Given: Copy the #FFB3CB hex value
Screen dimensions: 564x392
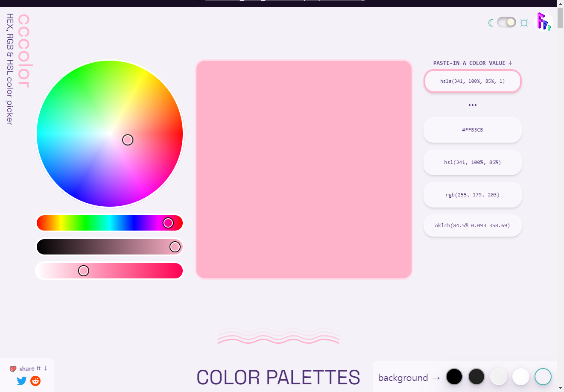Looking at the screenshot, I should [x=473, y=130].
